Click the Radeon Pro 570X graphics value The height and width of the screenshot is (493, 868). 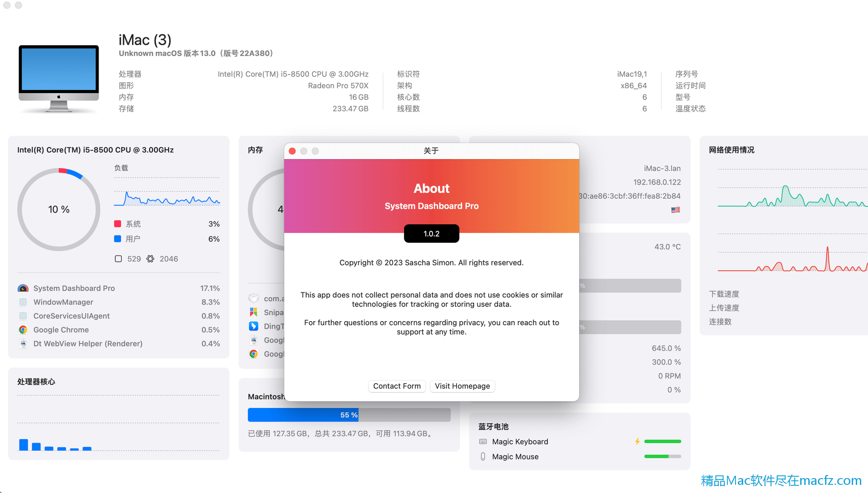point(338,85)
